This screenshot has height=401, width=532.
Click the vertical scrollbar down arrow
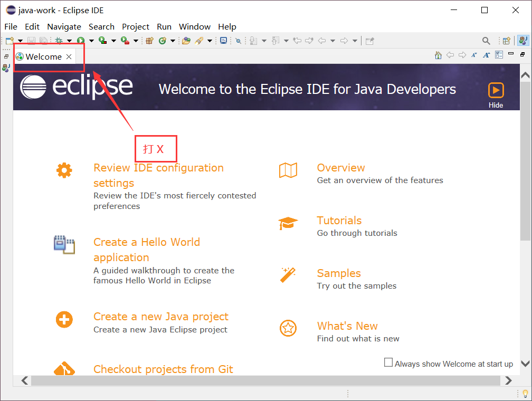pos(525,364)
